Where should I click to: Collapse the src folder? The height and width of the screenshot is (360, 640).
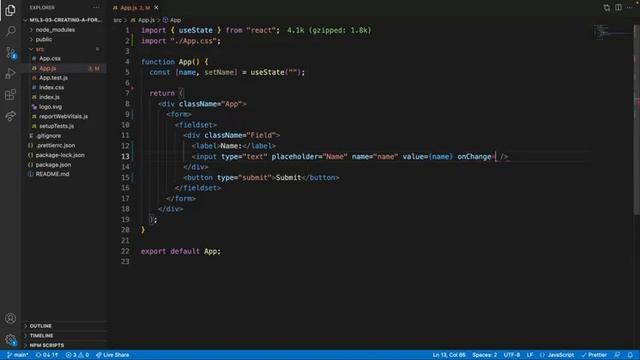point(64,49)
